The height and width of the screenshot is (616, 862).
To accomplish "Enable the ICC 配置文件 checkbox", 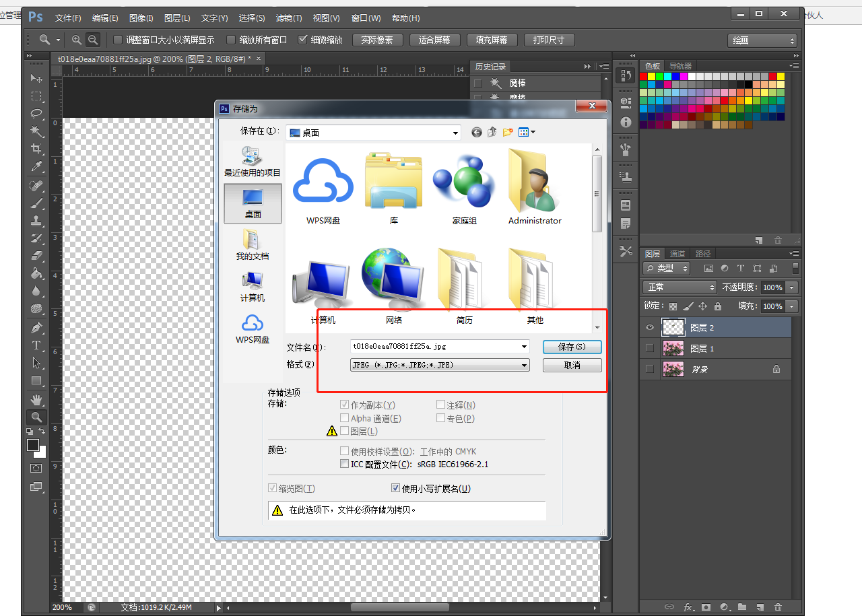I will (x=345, y=465).
